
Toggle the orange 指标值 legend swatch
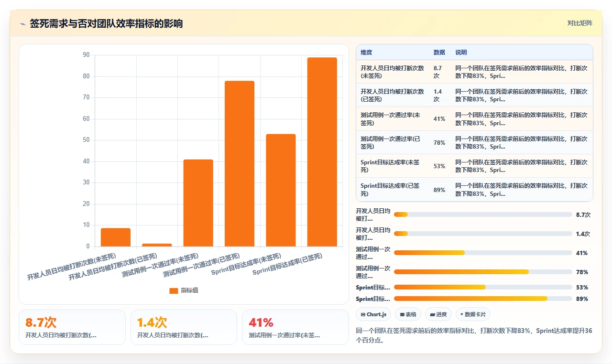pyautogui.click(x=174, y=290)
